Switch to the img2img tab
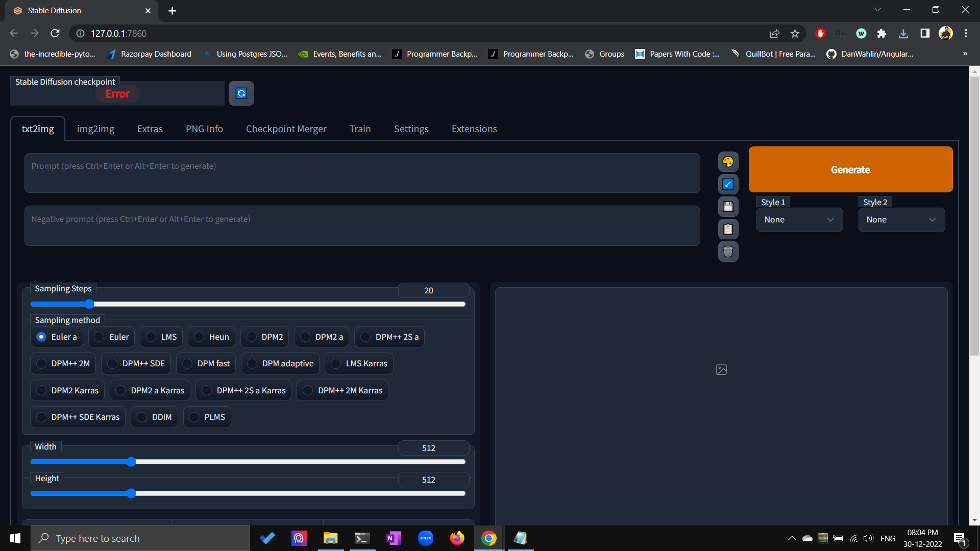The height and width of the screenshot is (551, 980). [x=95, y=129]
